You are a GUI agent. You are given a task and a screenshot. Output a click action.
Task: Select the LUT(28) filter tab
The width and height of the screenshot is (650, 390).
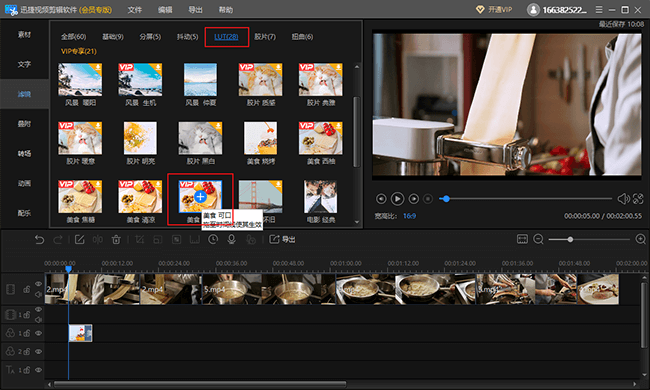(226, 36)
